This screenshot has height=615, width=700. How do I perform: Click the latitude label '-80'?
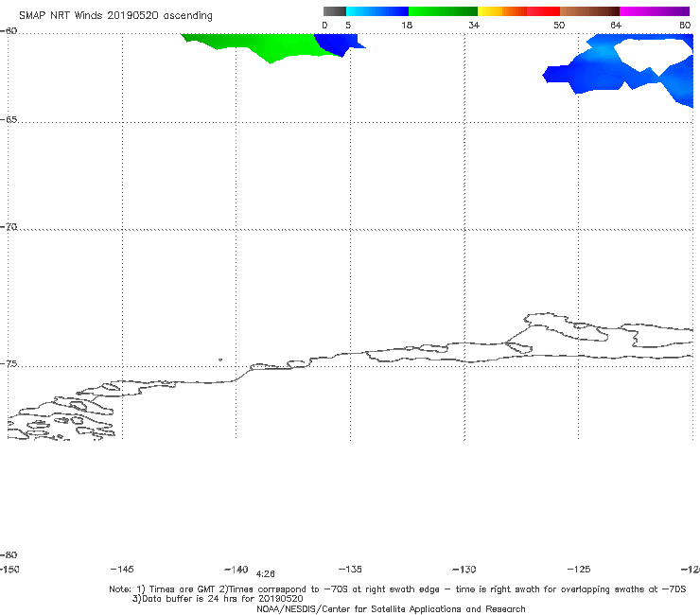pos(9,554)
